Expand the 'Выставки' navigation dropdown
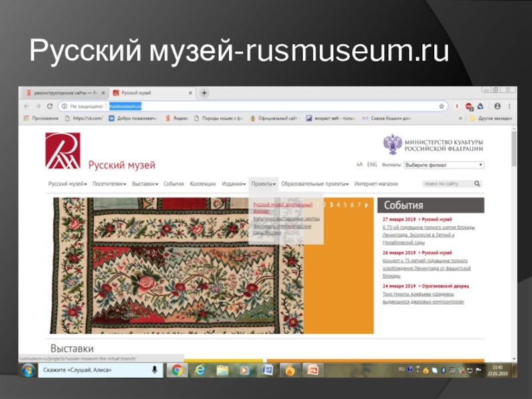The width and height of the screenshot is (532, 399). 145,184
